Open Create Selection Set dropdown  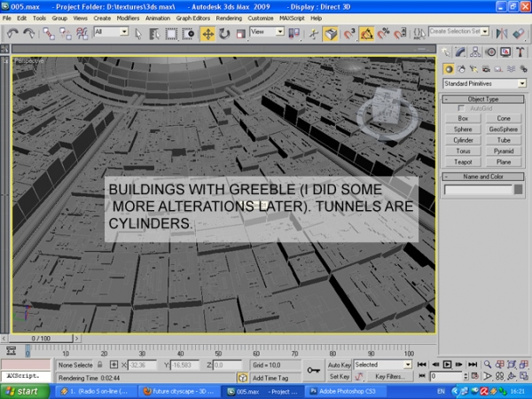click(458, 31)
